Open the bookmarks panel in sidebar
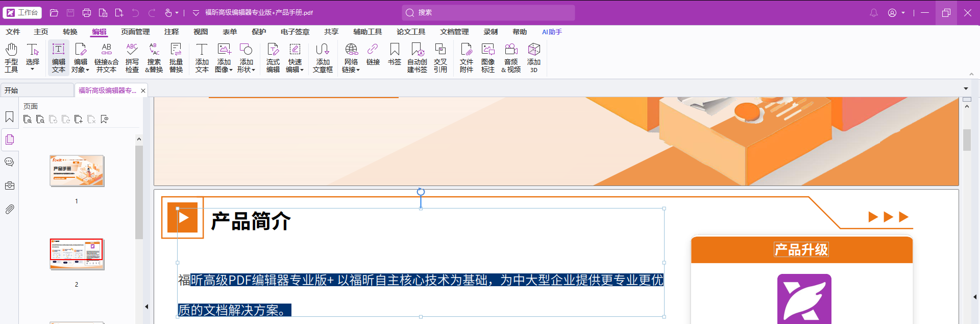This screenshot has width=980, height=324. pyautogui.click(x=9, y=117)
